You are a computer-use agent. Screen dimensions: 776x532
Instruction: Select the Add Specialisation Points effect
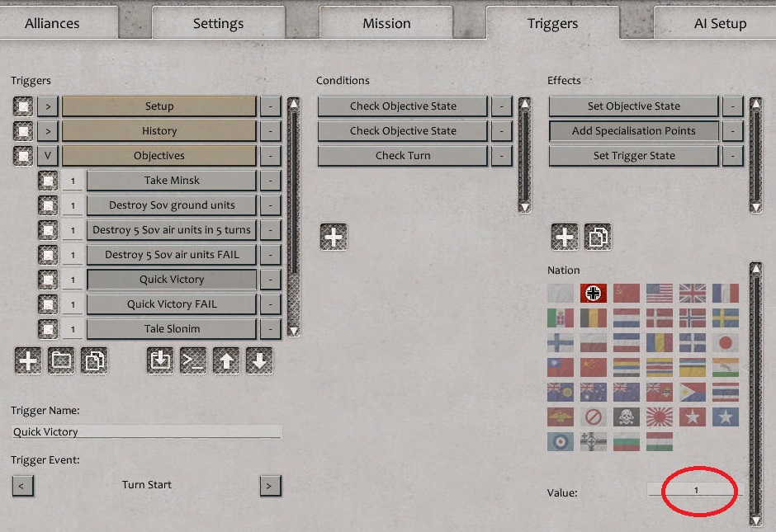633,131
